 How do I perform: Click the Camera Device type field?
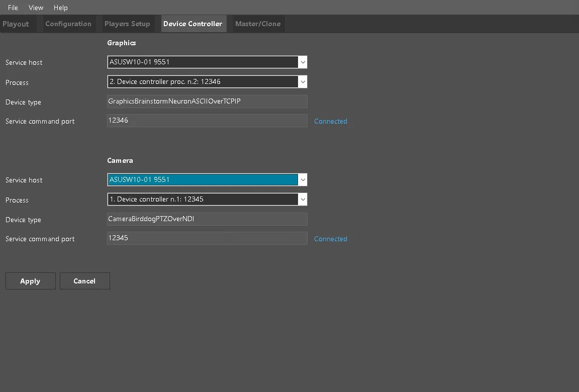(207, 219)
